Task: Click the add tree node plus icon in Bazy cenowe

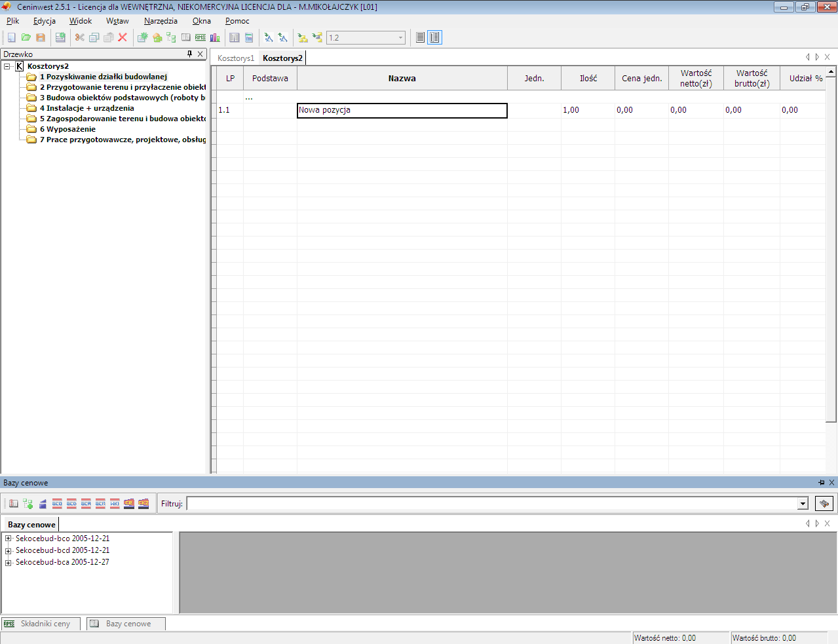Action: [x=28, y=504]
